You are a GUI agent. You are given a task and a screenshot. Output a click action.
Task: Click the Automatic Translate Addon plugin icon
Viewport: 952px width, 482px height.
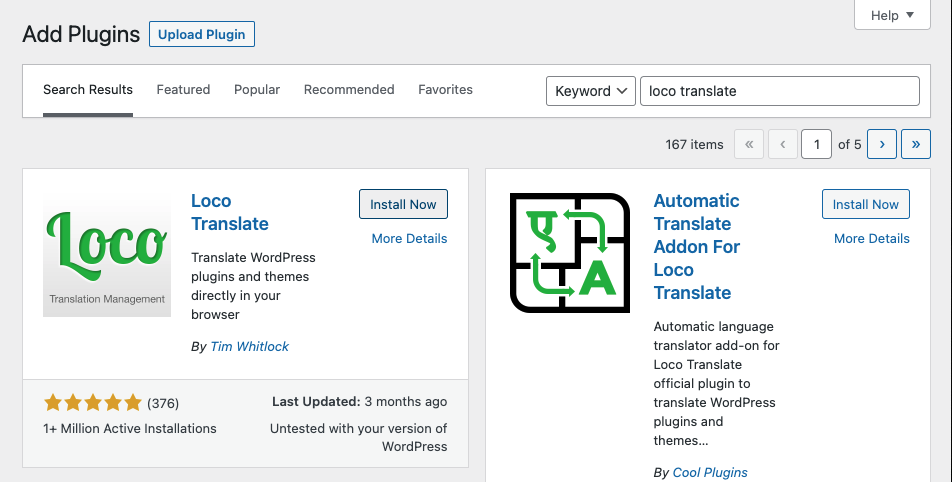click(570, 253)
